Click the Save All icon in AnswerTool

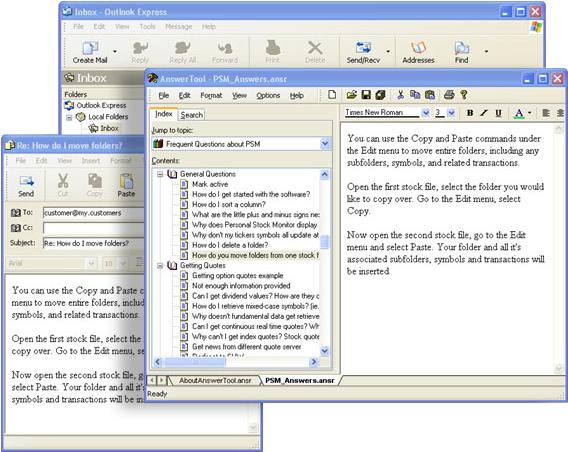(x=380, y=95)
